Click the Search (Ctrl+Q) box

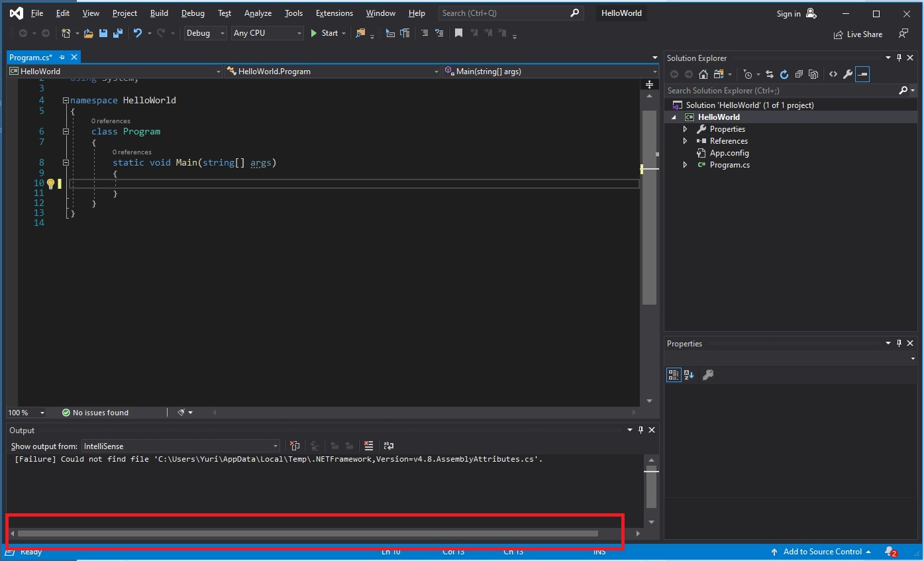(511, 13)
